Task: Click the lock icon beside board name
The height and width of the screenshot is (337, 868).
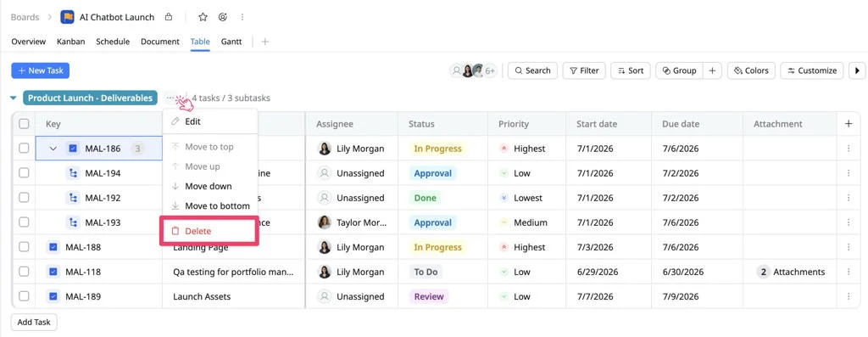Action: [169, 17]
